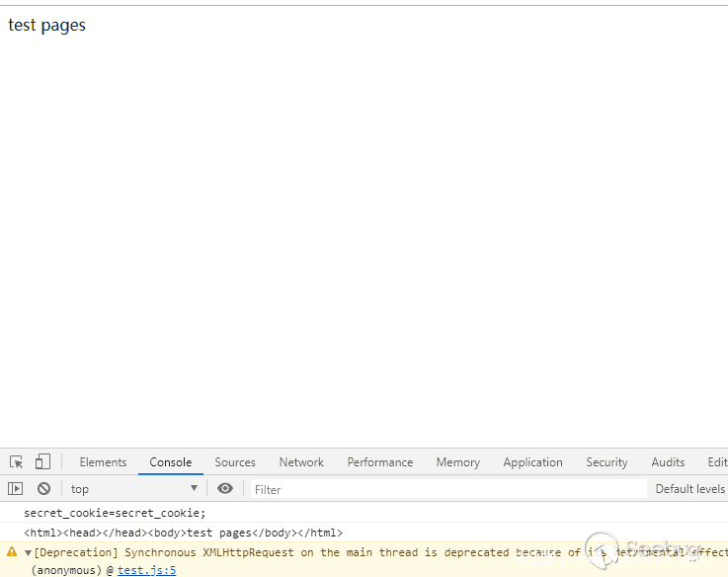Collapse the Deprecation warning message
The image size is (728, 577).
[28, 553]
